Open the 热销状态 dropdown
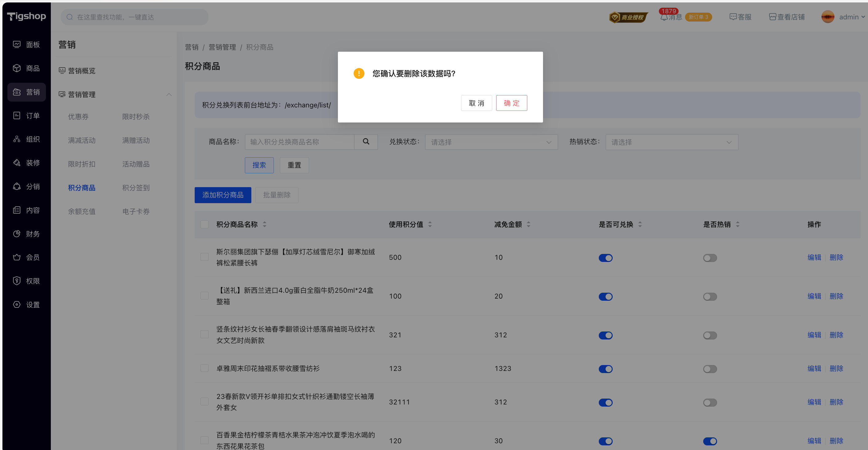The height and width of the screenshot is (450, 868). click(671, 142)
